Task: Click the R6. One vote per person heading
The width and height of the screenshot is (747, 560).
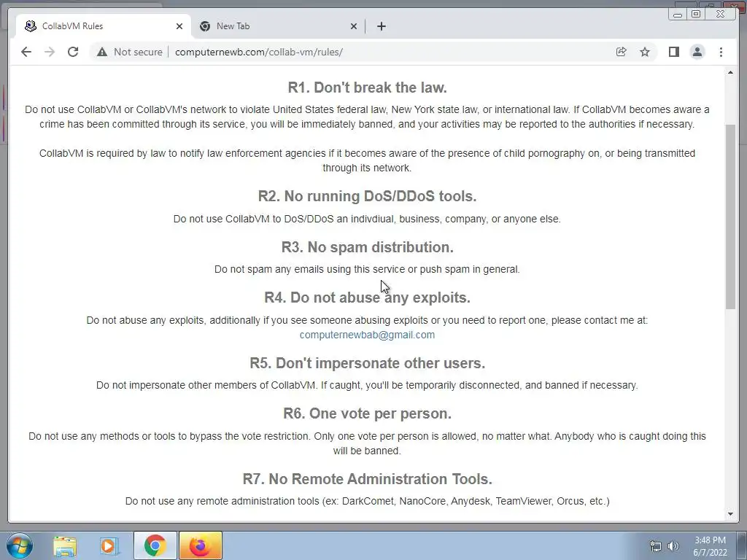Action: pyautogui.click(x=368, y=413)
